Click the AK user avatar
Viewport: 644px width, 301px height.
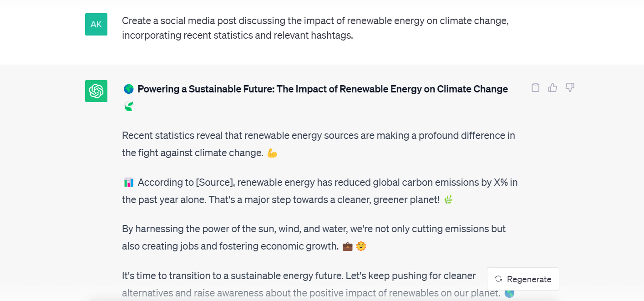96,25
